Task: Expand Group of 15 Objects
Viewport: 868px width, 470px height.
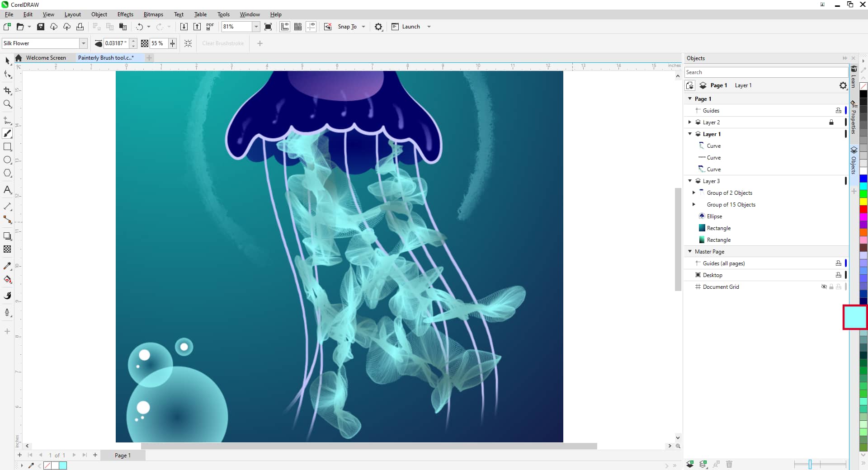Action: (694, 205)
